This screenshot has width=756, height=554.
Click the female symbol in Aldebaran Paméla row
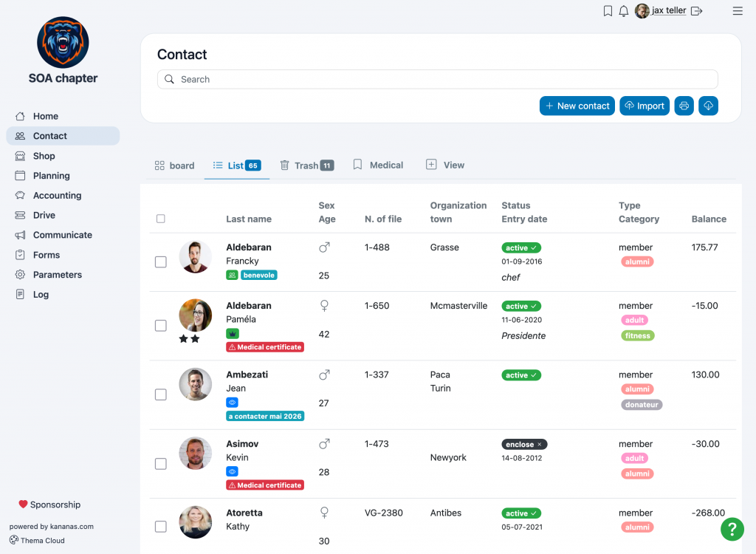(325, 306)
